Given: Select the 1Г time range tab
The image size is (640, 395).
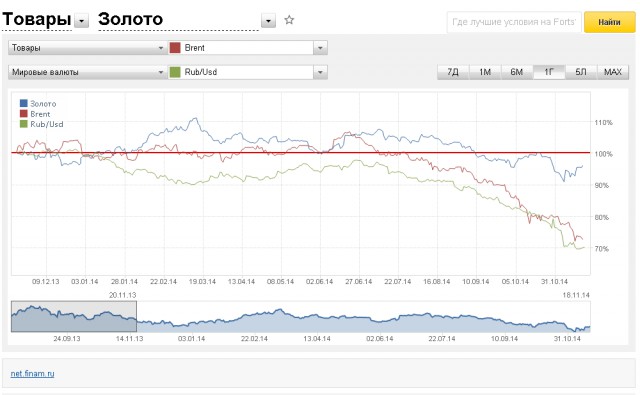Looking at the screenshot, I should tap(549, 72).
